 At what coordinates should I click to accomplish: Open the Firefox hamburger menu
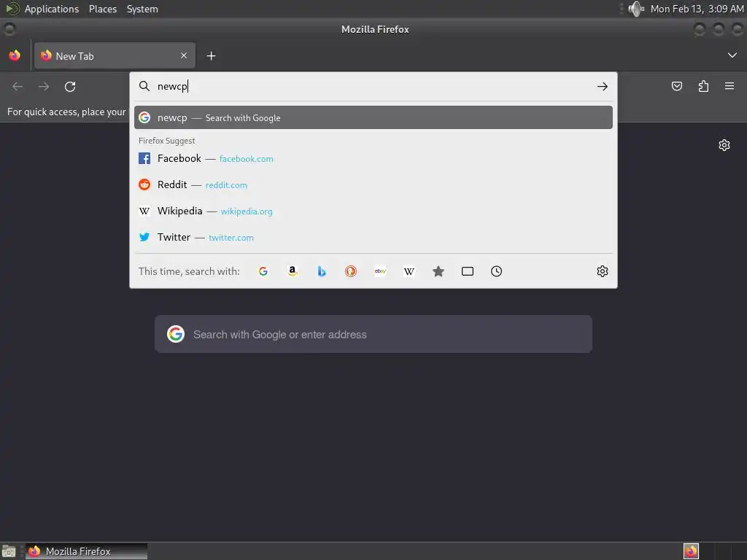(x=729, y=86)
